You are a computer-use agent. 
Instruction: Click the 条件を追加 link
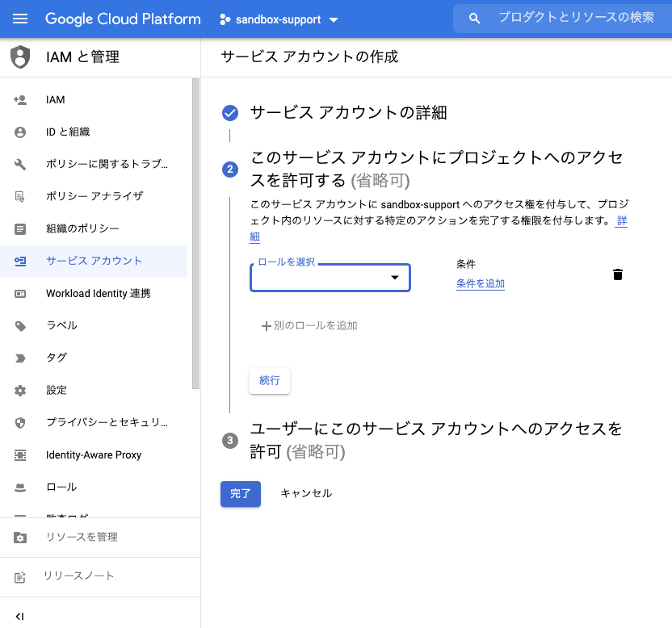(480, 283)
